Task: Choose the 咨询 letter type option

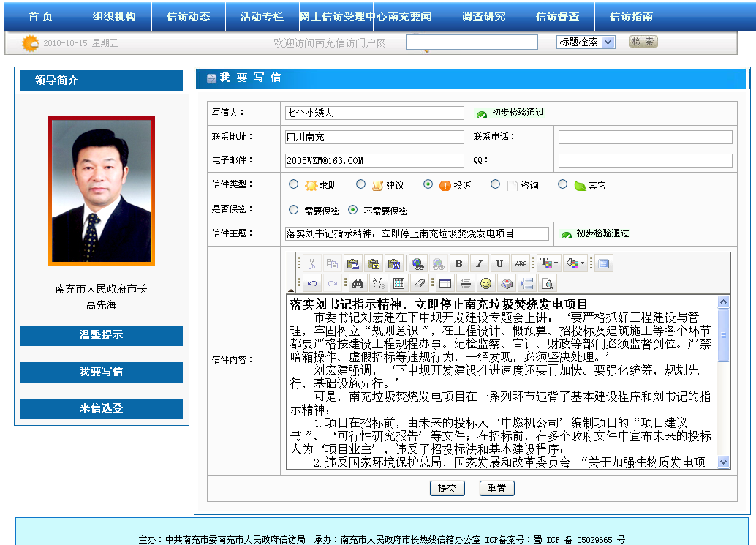Action: 496,184
